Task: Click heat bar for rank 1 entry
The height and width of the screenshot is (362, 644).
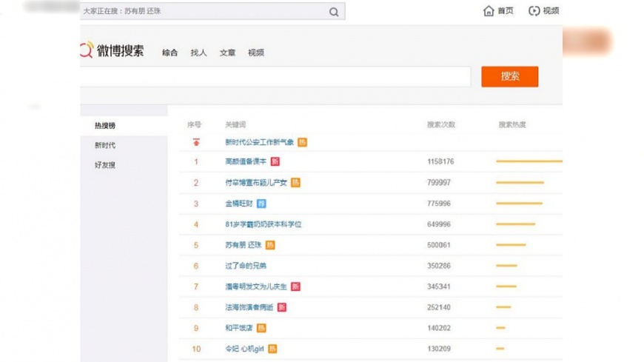Action: [529, 161]
